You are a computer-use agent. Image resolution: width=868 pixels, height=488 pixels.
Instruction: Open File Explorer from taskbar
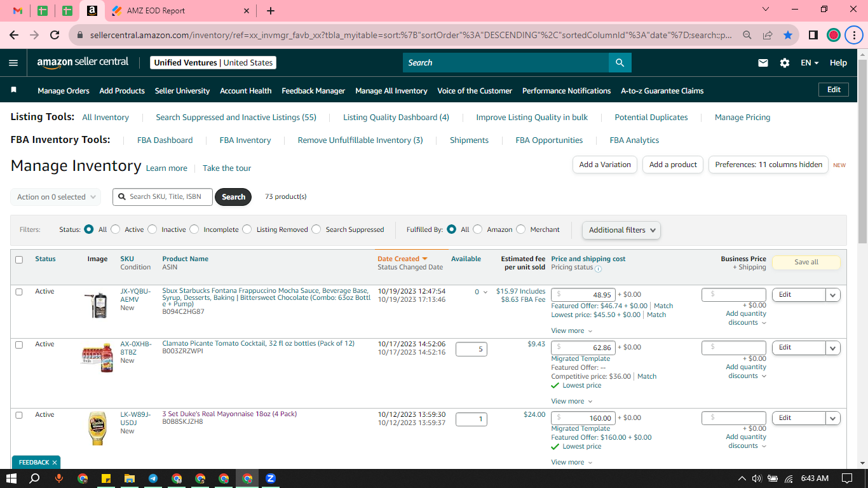pos(129,478)
